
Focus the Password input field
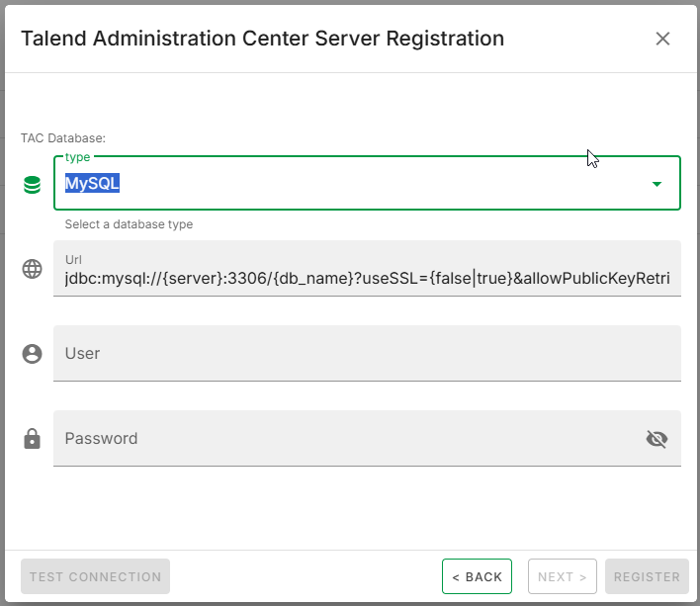[346, 439]
